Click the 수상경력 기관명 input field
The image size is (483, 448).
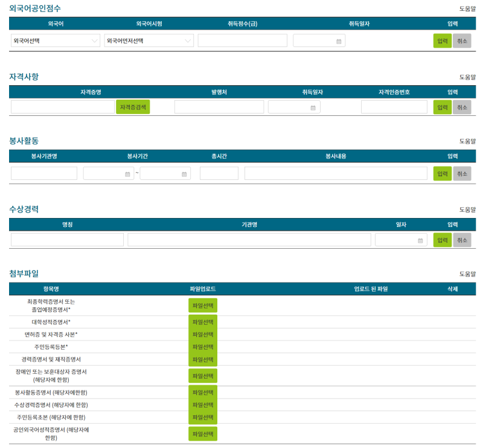(249, 240)
